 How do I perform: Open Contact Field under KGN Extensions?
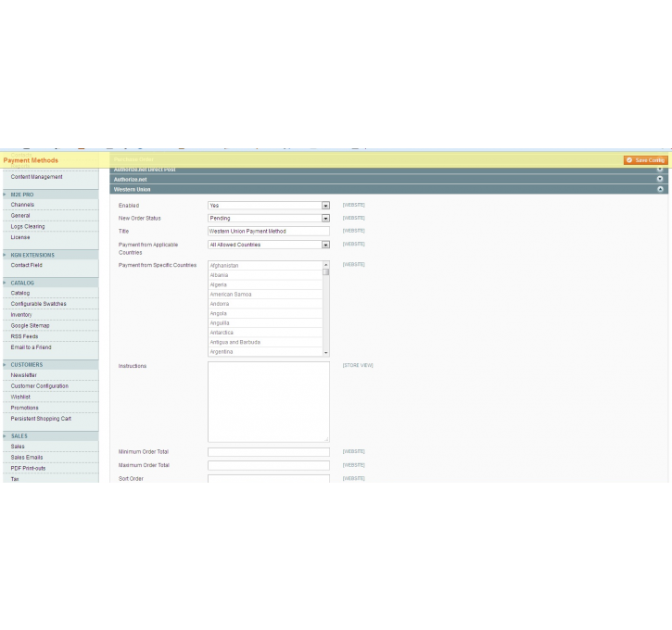26,265
